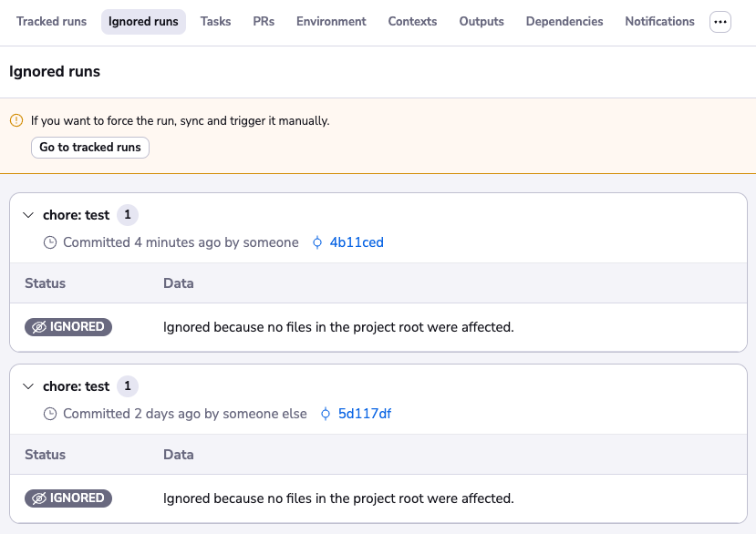
Task: Click the count badge on first 'chore: test'
Action: tap(128, 215)
